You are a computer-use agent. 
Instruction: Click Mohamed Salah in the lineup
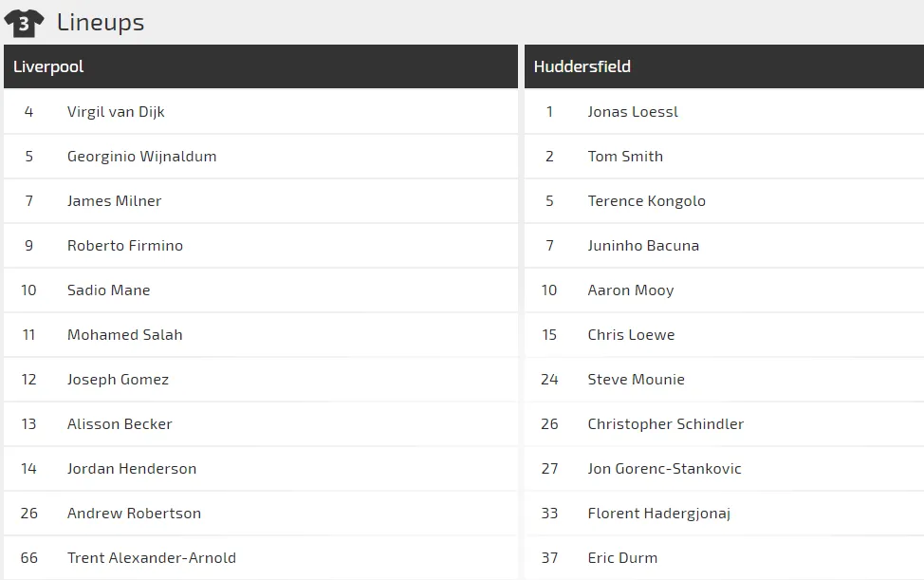point(124,335)
